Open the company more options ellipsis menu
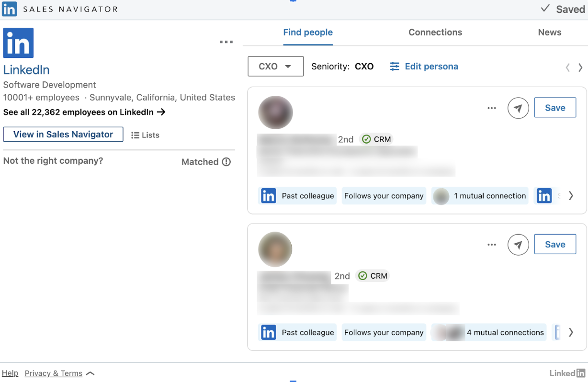 pyautogui.click(x=226, y=42)
